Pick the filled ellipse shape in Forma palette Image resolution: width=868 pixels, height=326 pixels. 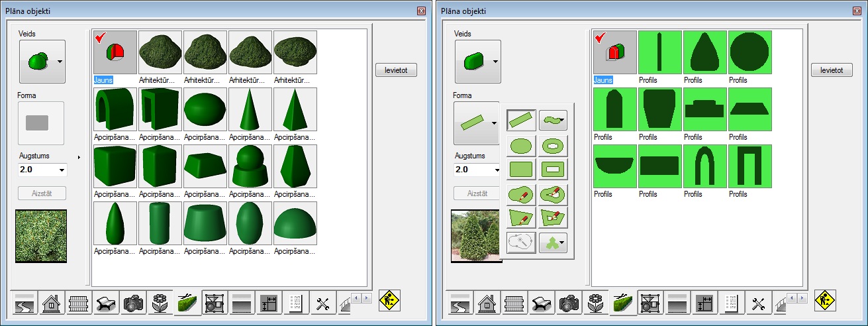[521, 145]
